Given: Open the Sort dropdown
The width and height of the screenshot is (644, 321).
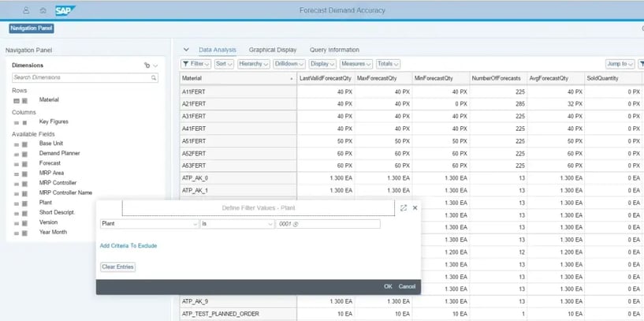Looking at the screenshot, I should coord(224,64).
